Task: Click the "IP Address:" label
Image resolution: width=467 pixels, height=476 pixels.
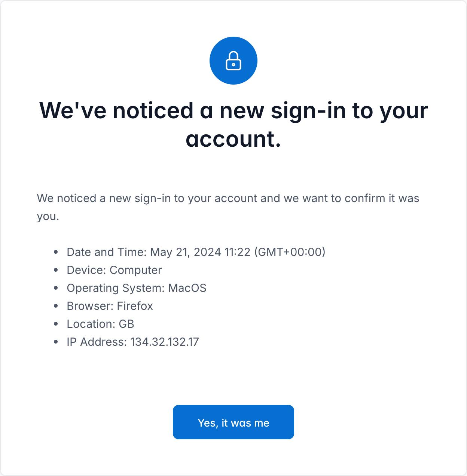Action: point(97,342)
